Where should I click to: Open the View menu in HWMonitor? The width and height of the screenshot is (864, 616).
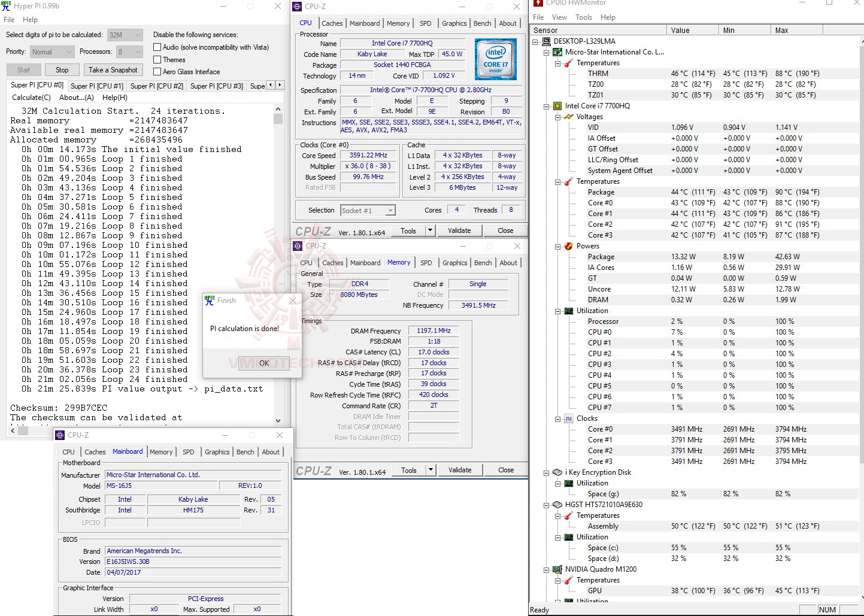[x=559, y=17]
